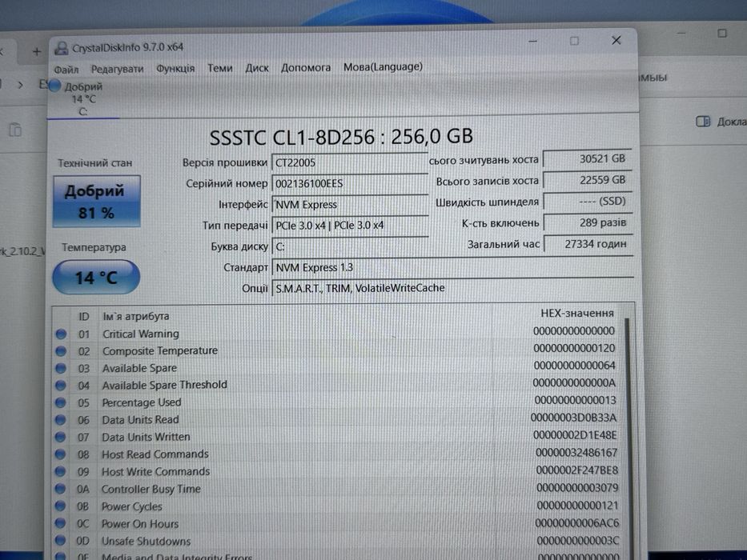Click the Ім'я атрибута column header
The width and height of the screenshot is (747, 560).
[136, 316]
